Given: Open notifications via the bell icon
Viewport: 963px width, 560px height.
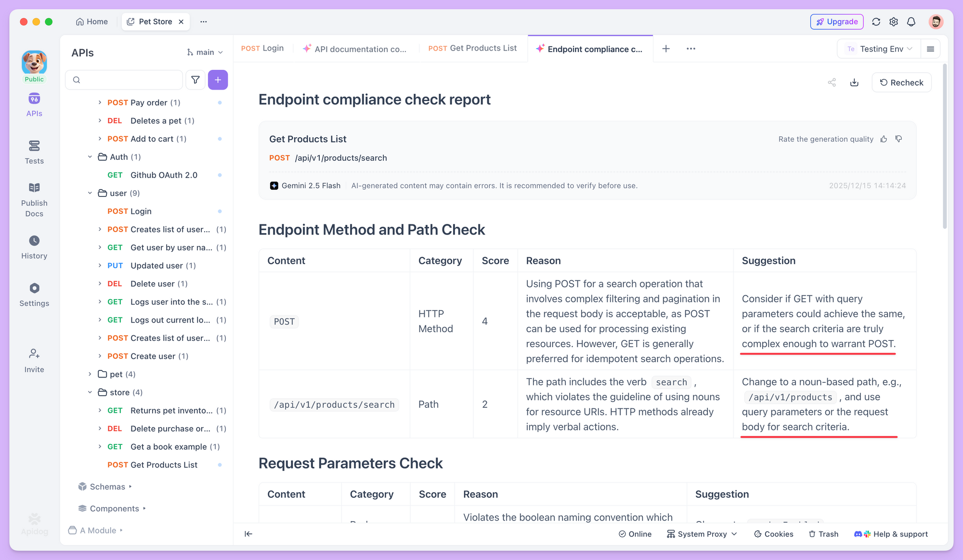Looking at the screenshot, I should click(911, 22).
